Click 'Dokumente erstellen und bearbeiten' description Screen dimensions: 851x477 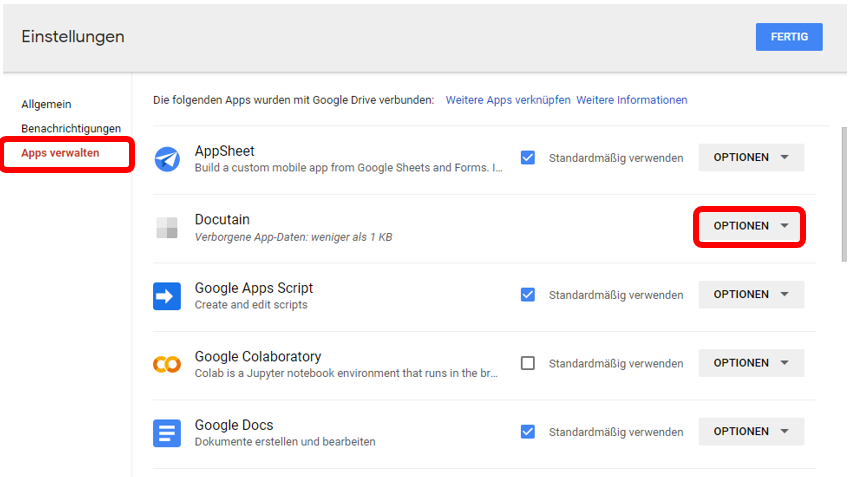(285, 442)
